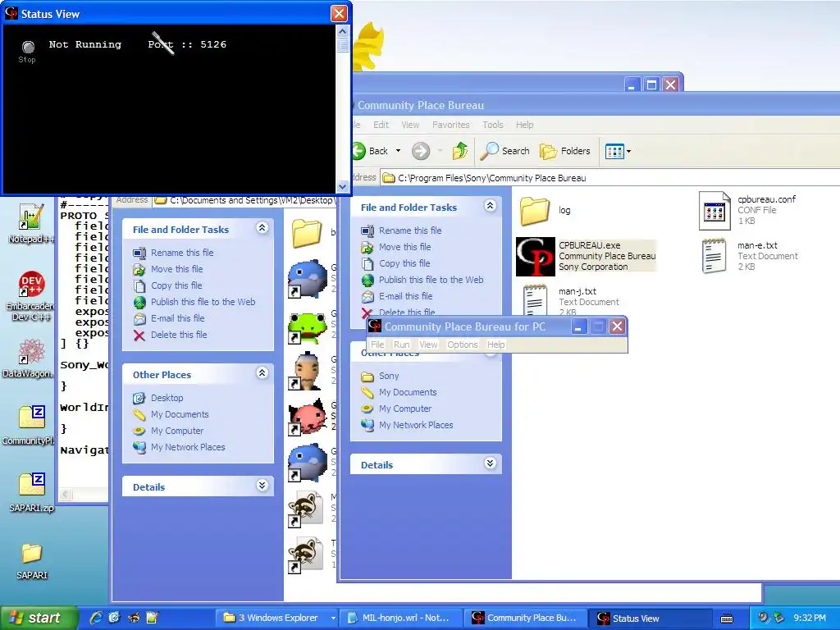The width and height of the screenshot is (840, 630).
Task: Select the man-j.txt file icon
Action: 535,300
